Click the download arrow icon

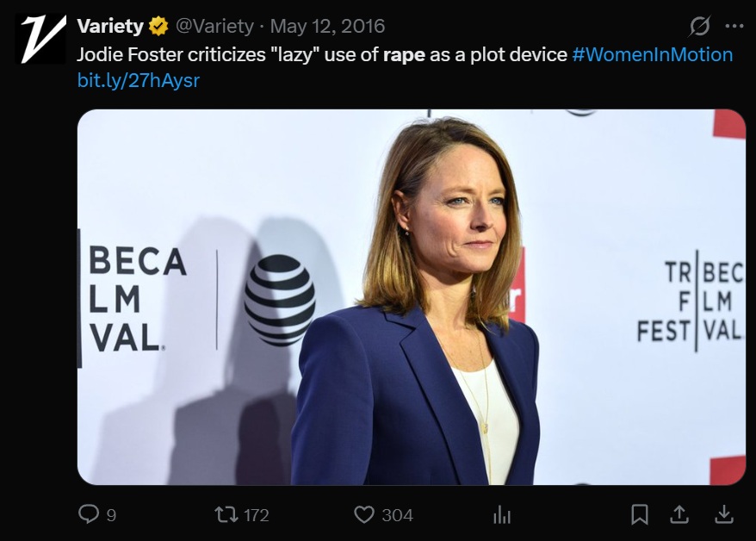click(x=724, y=514)
